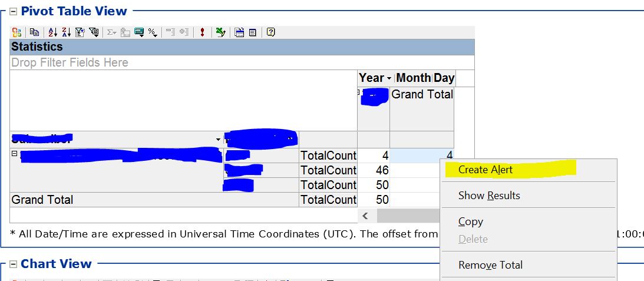644x281 pixels.
Task: Click the Drop Filter Fields Here area
Action: point(70,62)
